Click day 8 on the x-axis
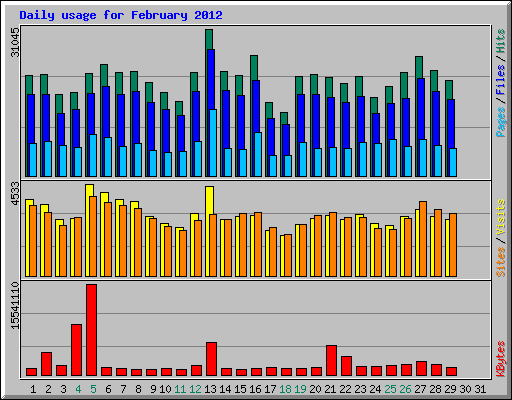Viewport: 512px width, 400px height. coord(138,389)
